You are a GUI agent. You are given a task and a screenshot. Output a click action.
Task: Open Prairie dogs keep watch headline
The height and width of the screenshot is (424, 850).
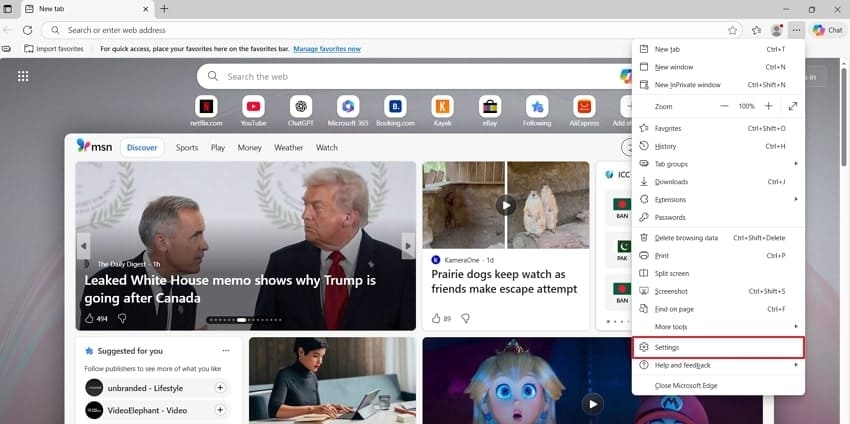(x=504, y=281)
